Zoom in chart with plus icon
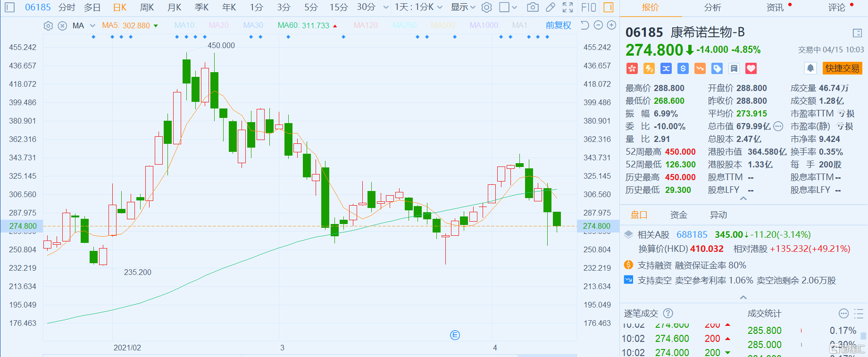868x357 pixels. [x=611, y=25]
